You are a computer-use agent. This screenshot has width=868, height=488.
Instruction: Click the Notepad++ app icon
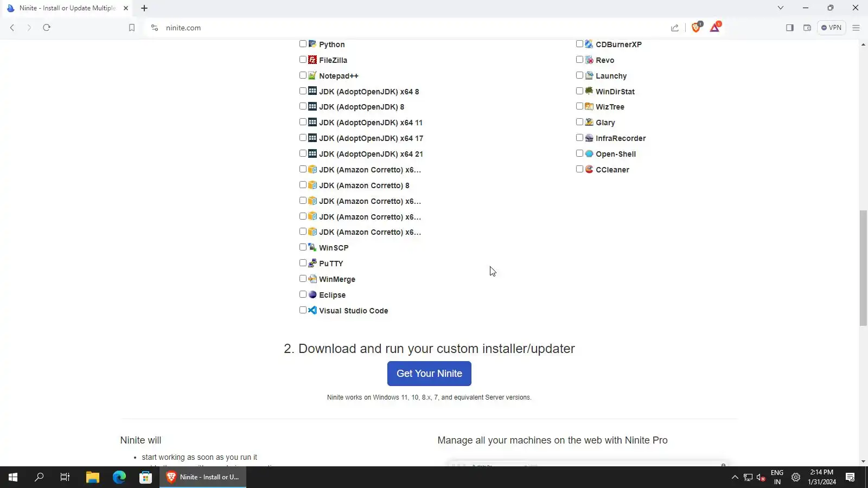pos(312,75)
